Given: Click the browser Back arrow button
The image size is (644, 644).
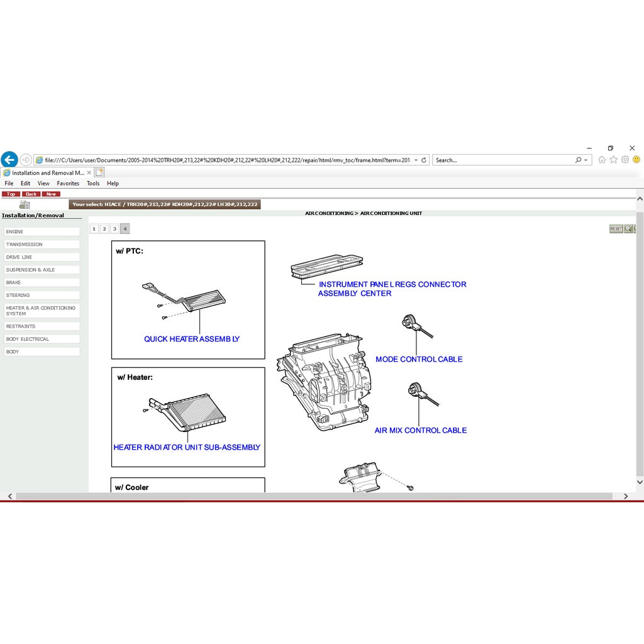Looking at the screenshot, I should coord(9,160).
